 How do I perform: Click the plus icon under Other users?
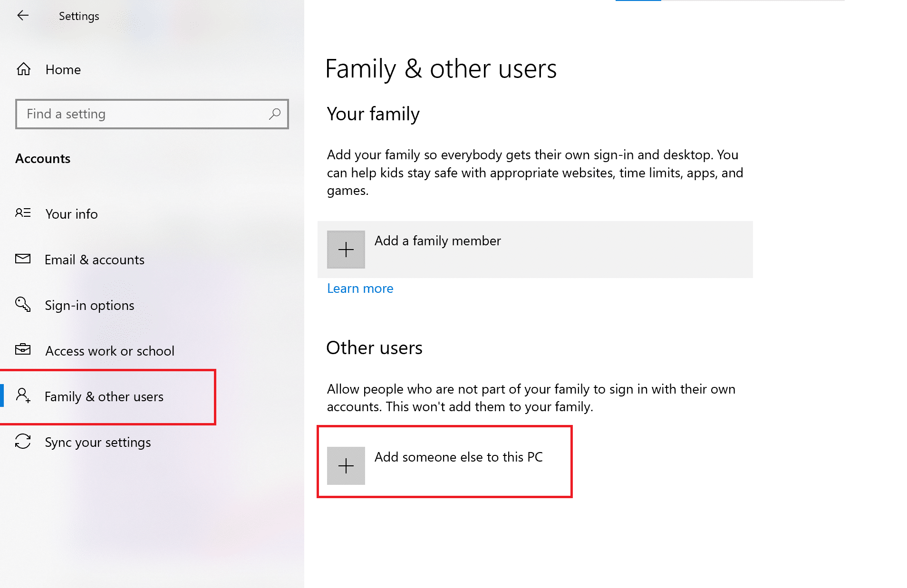(346, 465)
